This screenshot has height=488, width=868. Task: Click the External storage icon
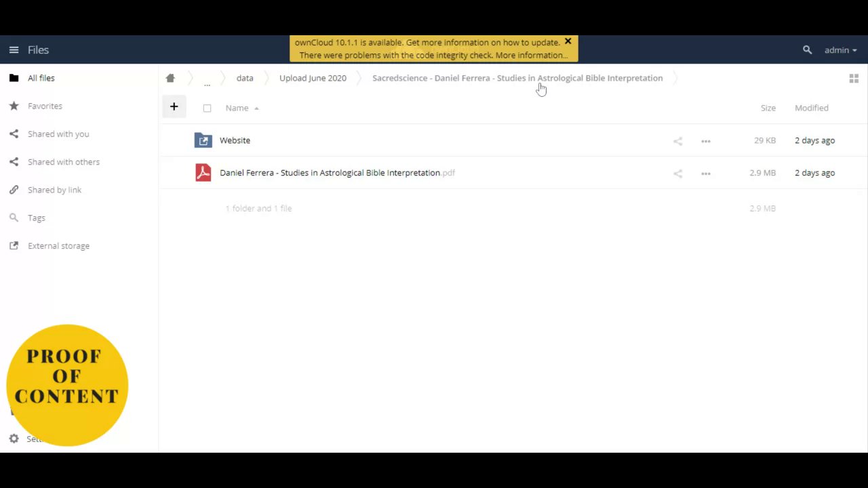pyautogui.click(x=14, y=245)
